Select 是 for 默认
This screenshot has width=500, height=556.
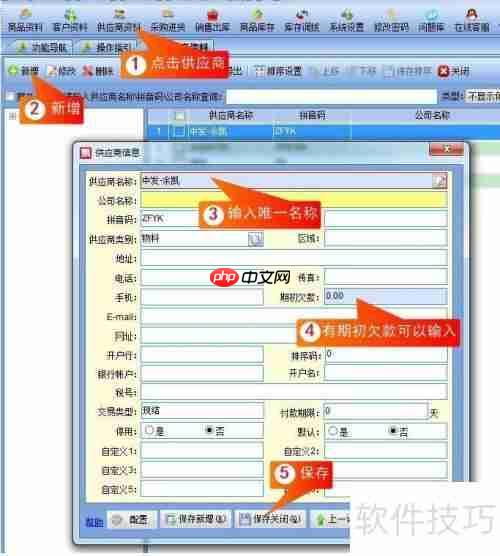(x=338, y=432)
